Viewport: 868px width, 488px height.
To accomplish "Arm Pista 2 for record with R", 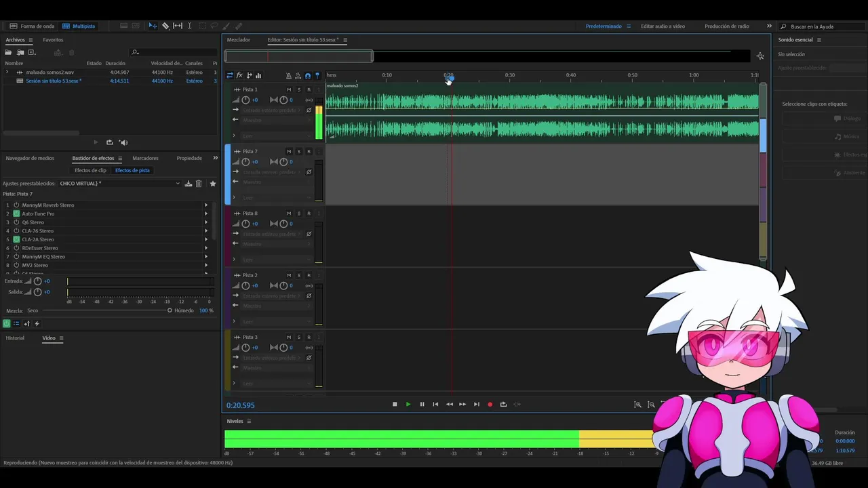I will pyautogui.click(x=309, y=275).
